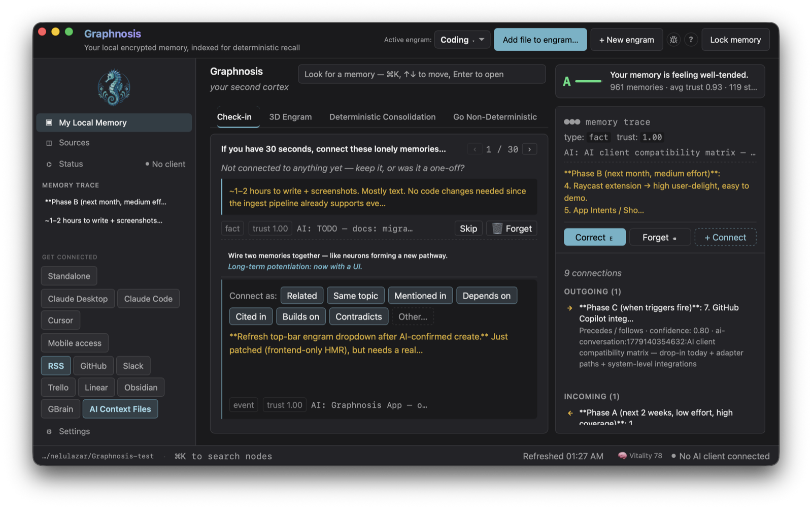Open Phase B memory trace entry
Image resolution: width=812 pixels, height=509 pixels.
coord(106,202)
